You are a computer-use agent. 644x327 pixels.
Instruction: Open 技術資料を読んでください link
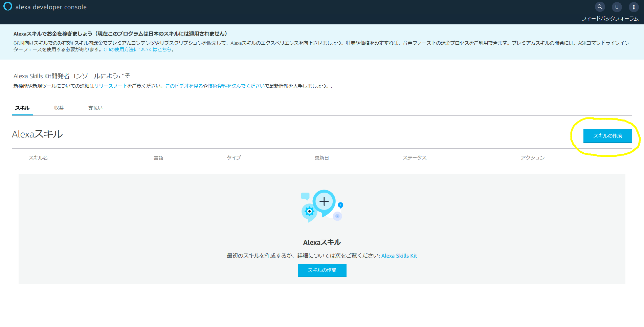coord(236,86)
